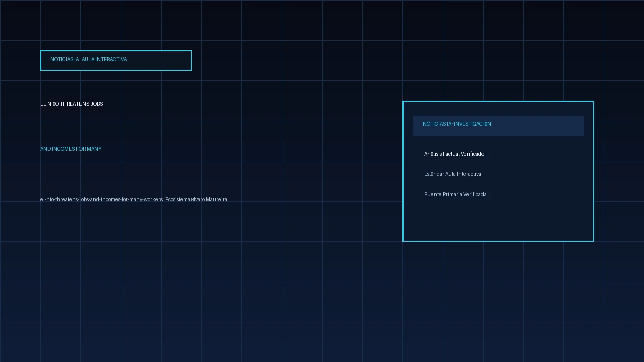Click the word Verificada after Fuente Primaria
Image resolution: width=644 pixels, height=362 pixels.
click(x=474, y=194)
